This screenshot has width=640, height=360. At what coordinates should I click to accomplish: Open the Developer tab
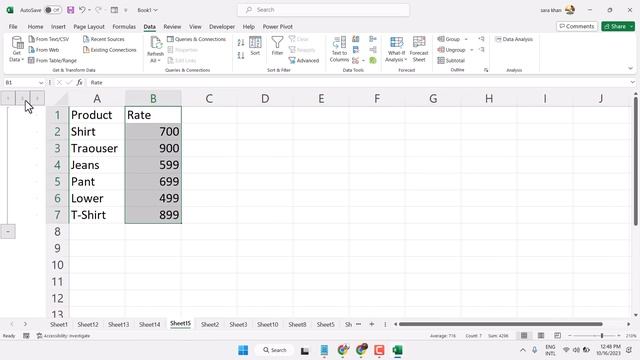click(222, 27)
